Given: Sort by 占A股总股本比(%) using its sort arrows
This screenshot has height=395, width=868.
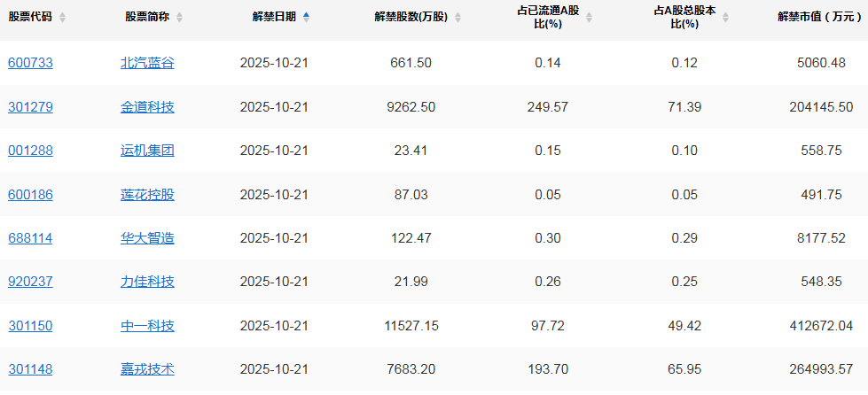Looking at the screenshot, I should (725, 17).
